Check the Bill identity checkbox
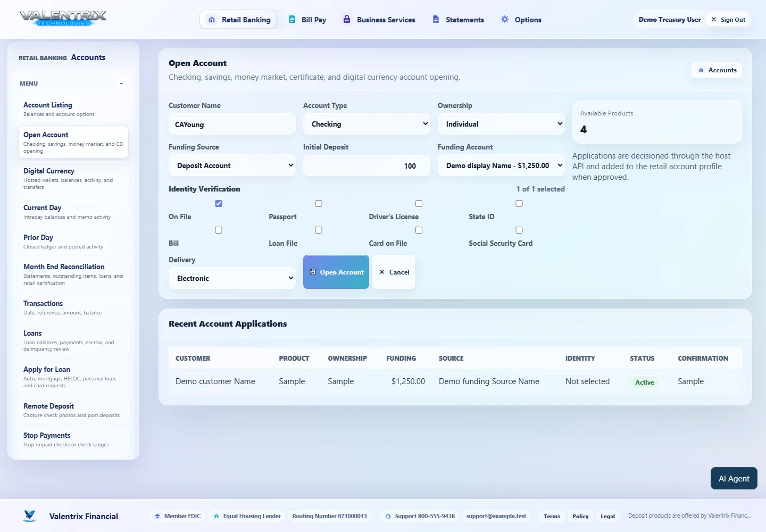 [219, 230]
